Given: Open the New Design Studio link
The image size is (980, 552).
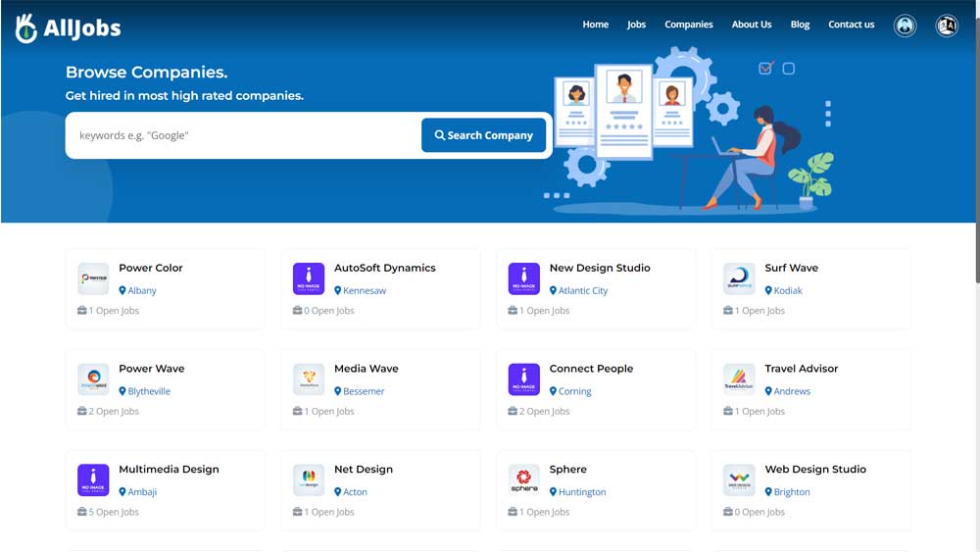Looking at the screenshot, I should point(600,268).
